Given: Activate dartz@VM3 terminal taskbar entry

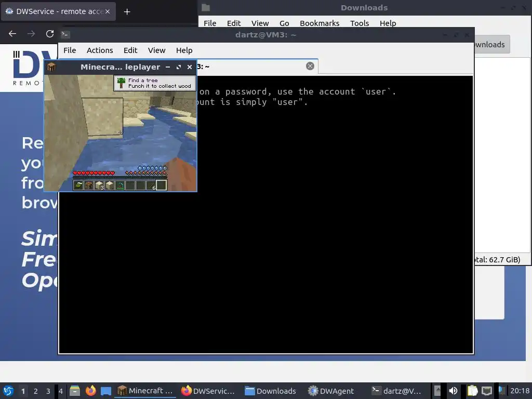Looking at the screenshot, I should click(397, 391).
